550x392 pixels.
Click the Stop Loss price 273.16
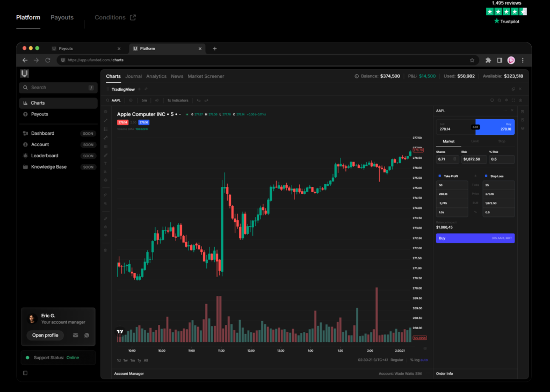pos(498,194)
